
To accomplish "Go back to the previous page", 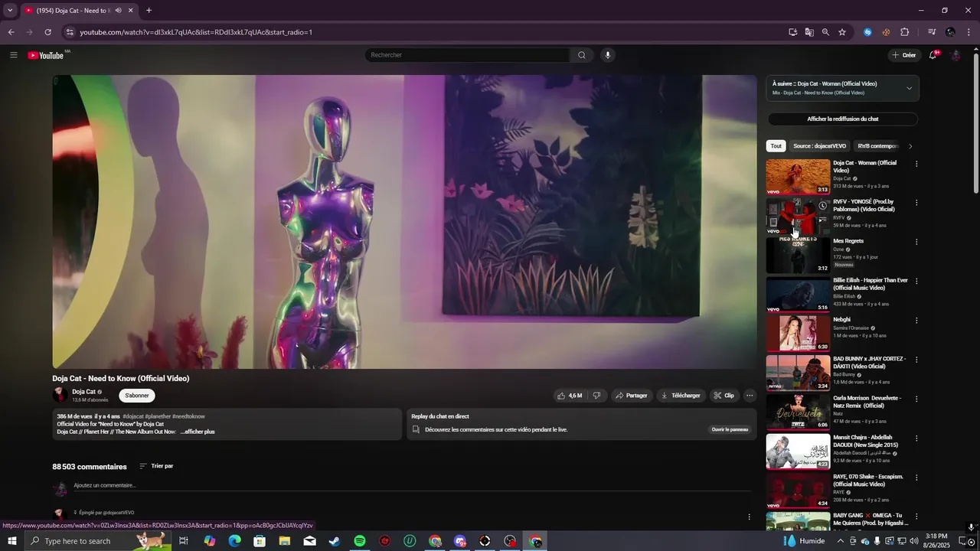I will pos(11,32).
